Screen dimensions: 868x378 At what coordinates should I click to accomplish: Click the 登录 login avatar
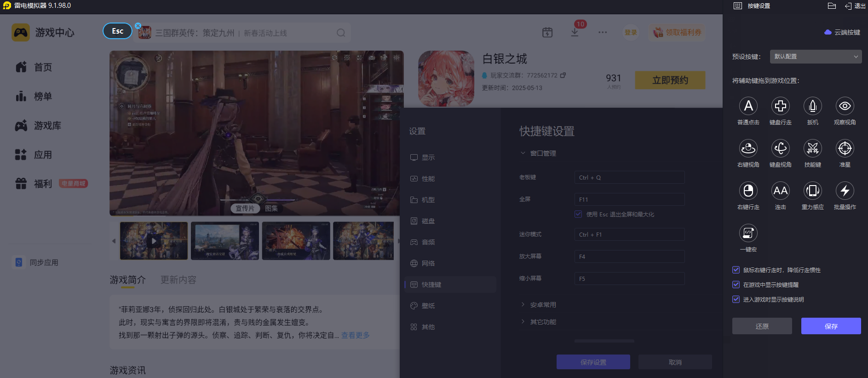tap(631, 32)
